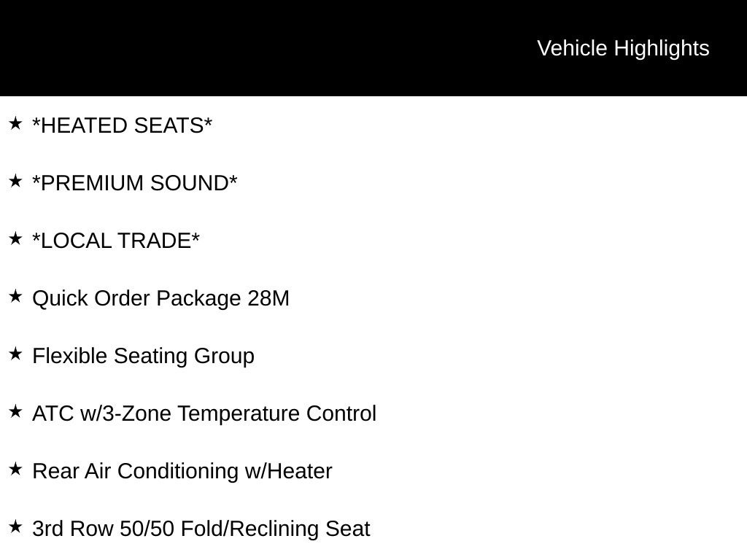Click 3rd Row 50/50 Fold/Reclining Seat text
747x560 pixels.
201,529
